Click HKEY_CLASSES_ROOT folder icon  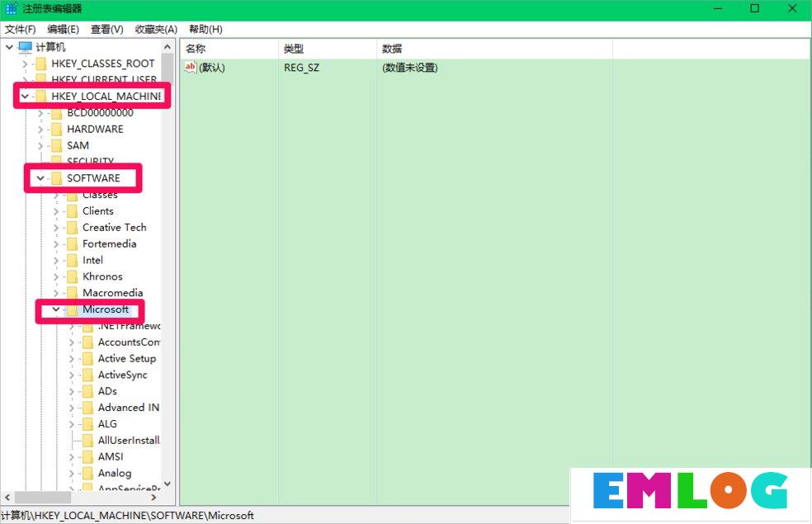point(41,64)
